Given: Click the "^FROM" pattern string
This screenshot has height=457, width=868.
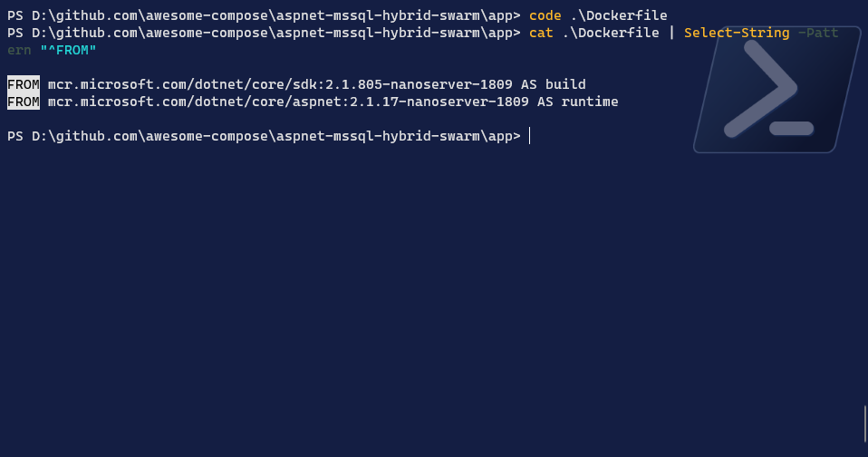Looking at the screenshot, I should point(68,50).
